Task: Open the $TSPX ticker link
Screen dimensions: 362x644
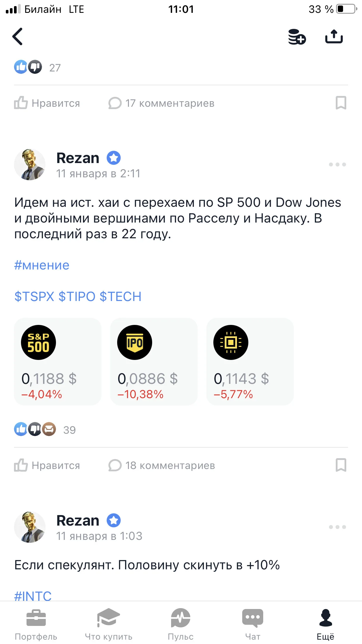Action: 34,297
